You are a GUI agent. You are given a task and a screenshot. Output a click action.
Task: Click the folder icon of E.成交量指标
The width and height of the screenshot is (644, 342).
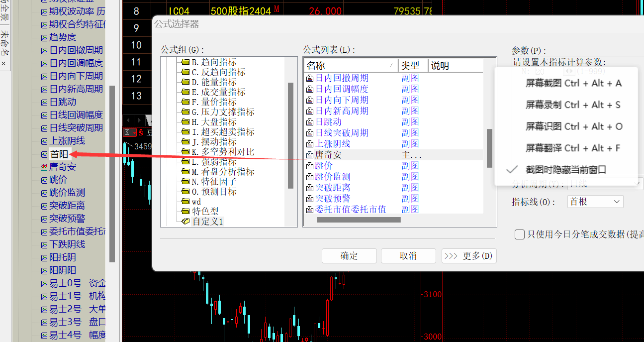[186, 92]
